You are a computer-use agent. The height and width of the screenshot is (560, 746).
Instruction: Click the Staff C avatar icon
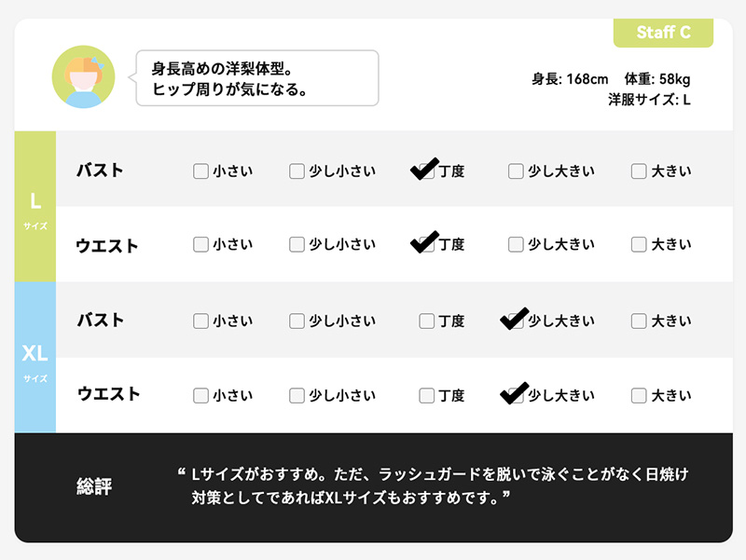pos(83,77)
